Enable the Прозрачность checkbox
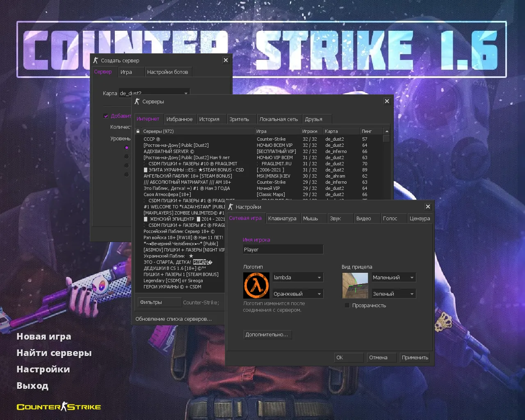This screenshot has height=420, width=525. tap(347, 305)
